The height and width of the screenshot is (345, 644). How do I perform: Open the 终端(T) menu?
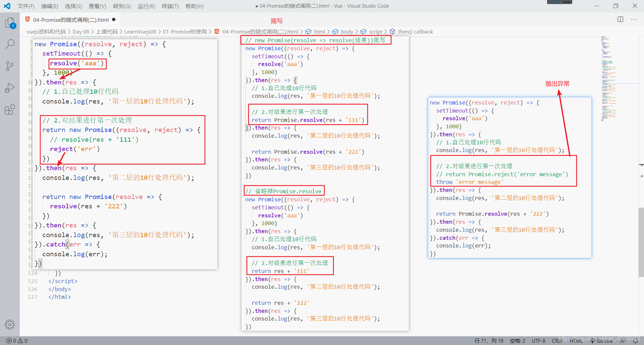[x=170, y=6]
